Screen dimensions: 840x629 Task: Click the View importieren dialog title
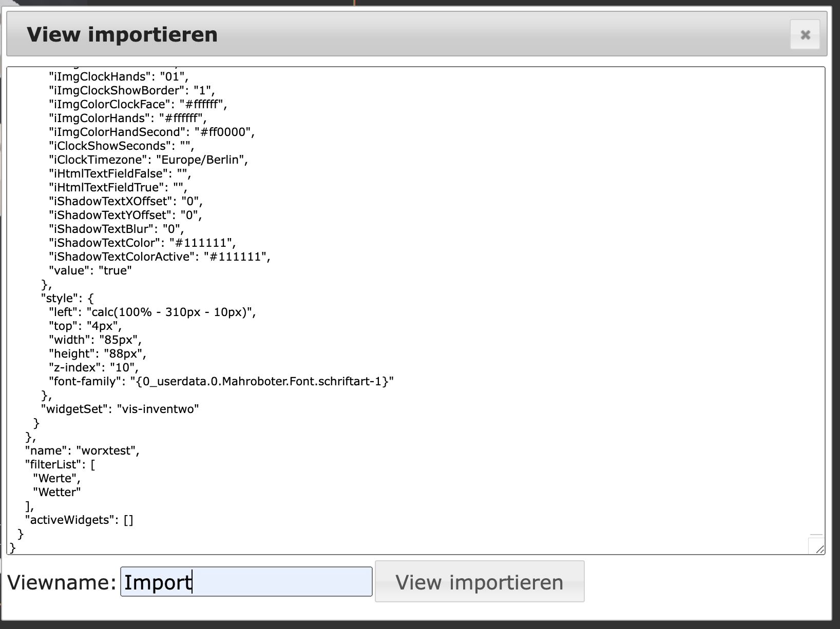(x=122, y=35)
